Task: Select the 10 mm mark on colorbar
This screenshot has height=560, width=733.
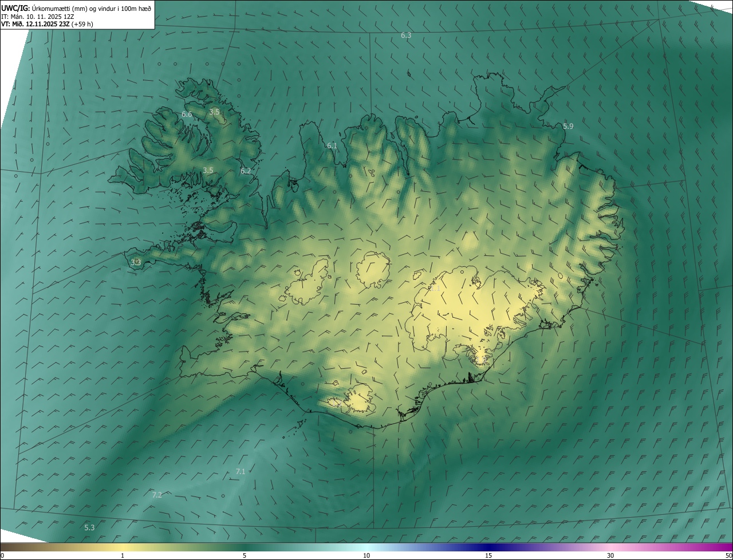Action: coord(366,555)
